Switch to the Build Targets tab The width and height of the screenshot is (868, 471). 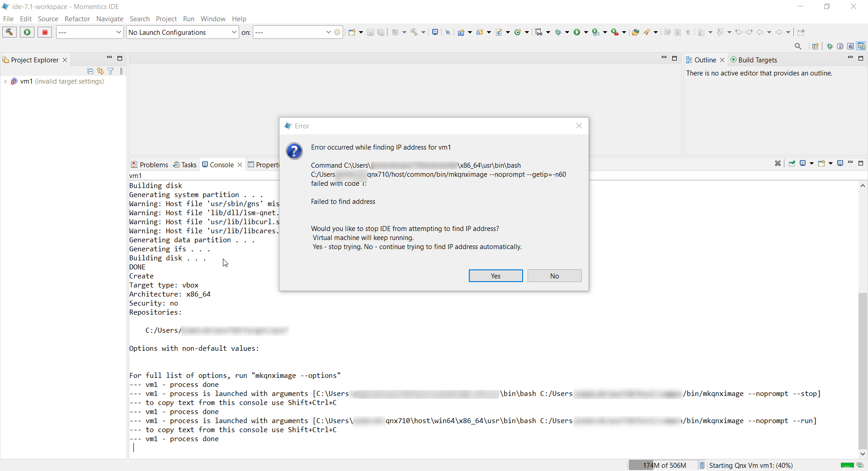[x=754, y=60]
